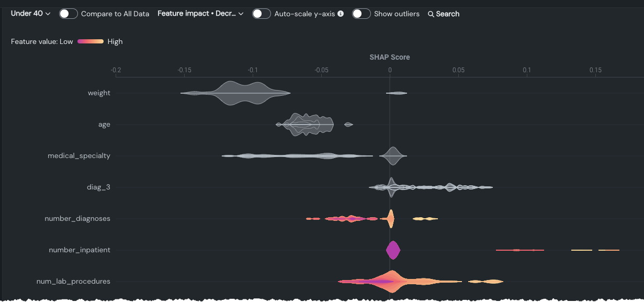Select the weight feature label
This screenshot has height=302, width=644.
(x=99, y=93)
